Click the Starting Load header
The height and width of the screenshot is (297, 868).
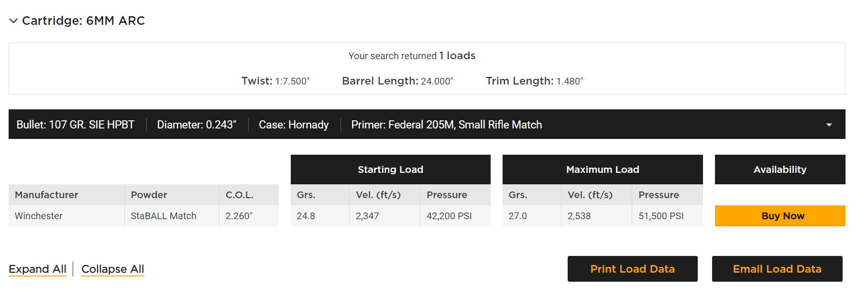[x=391, y=170]
